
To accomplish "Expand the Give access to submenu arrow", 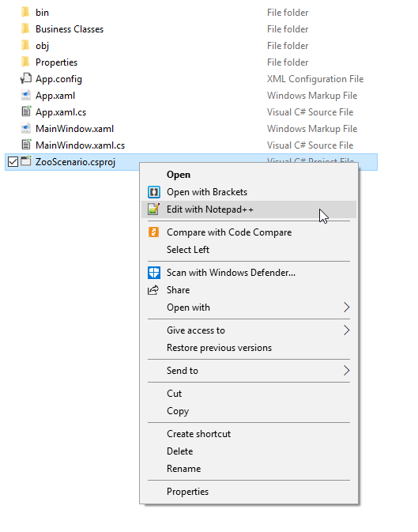I will (346, 330).
